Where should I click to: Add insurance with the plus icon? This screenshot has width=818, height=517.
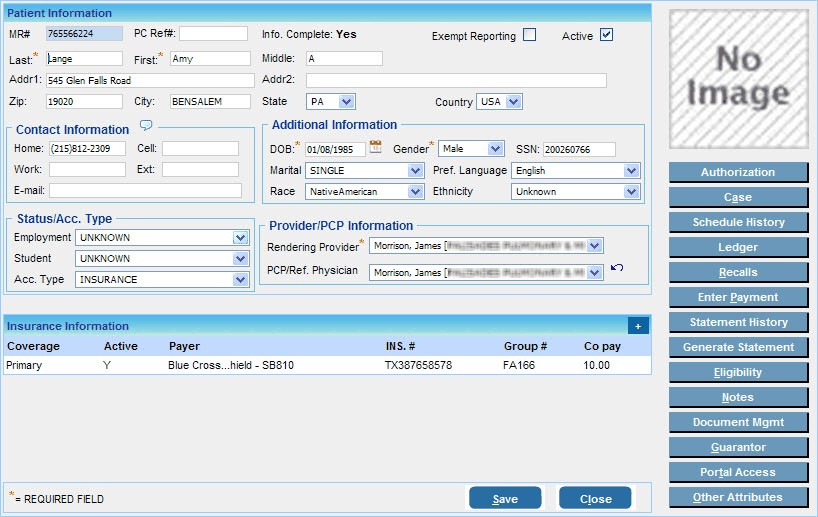[x=637, y=326]
